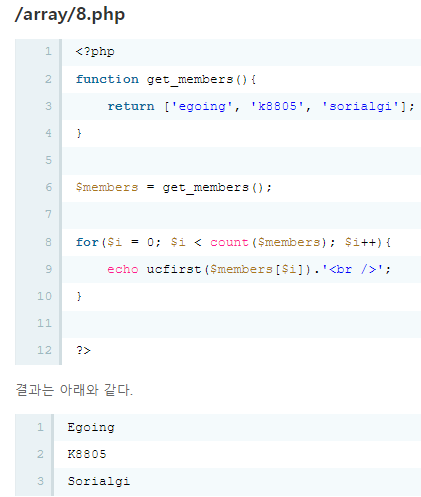The width and height of the screenshot is (421, 497).
Task: Click the Korean sentence '결과는 아래와 같다.'
Action: point(74,390)
